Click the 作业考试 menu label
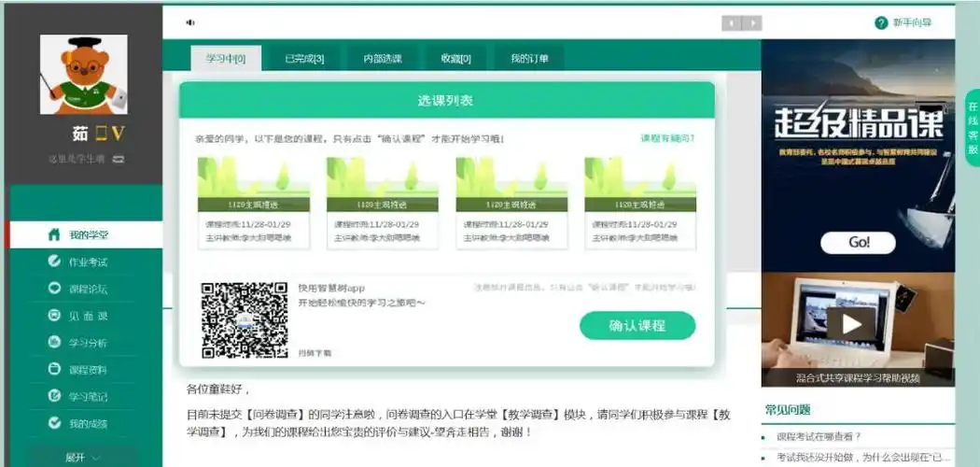 (88, 262)
